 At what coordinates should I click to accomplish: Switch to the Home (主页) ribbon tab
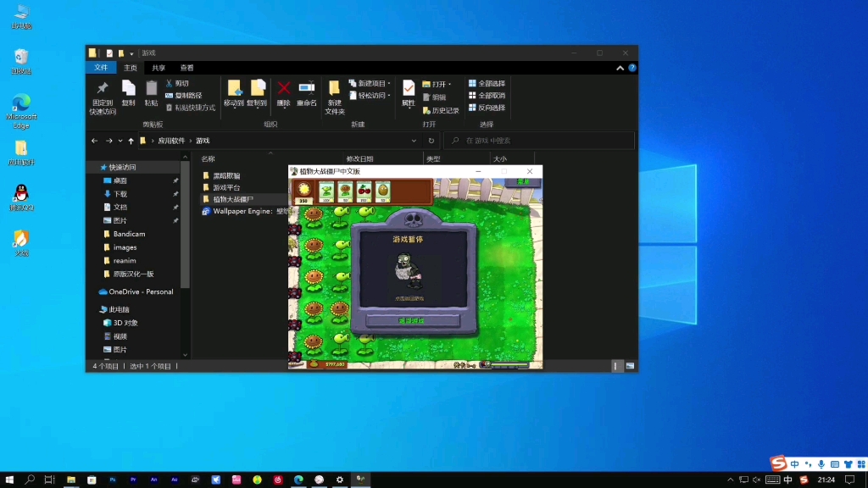(x=130, y=68)
